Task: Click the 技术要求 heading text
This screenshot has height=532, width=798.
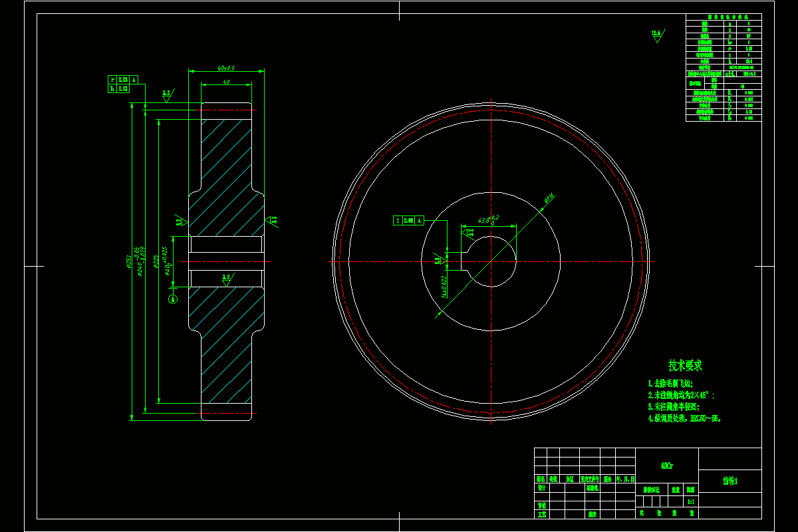Action: pos(685,365)
